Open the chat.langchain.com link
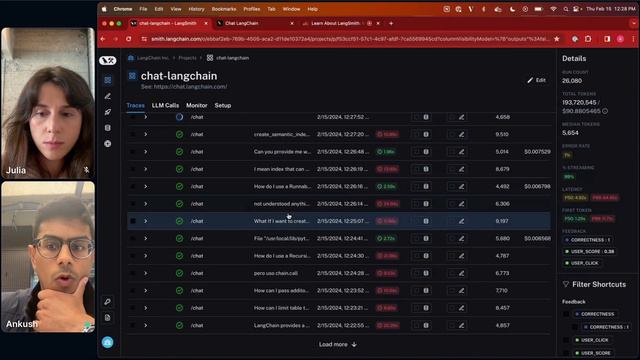Viewport: 640px width, 360px height. pos(190,87)
